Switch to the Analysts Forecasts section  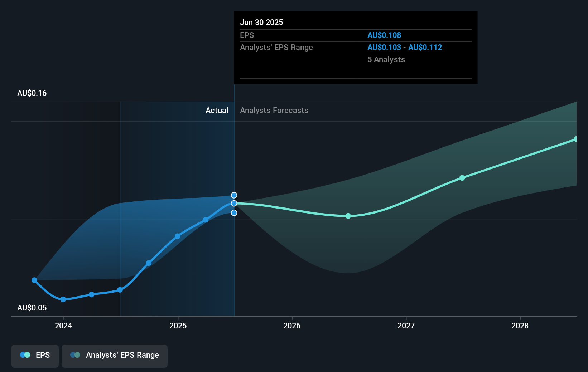tap(274, 110)
